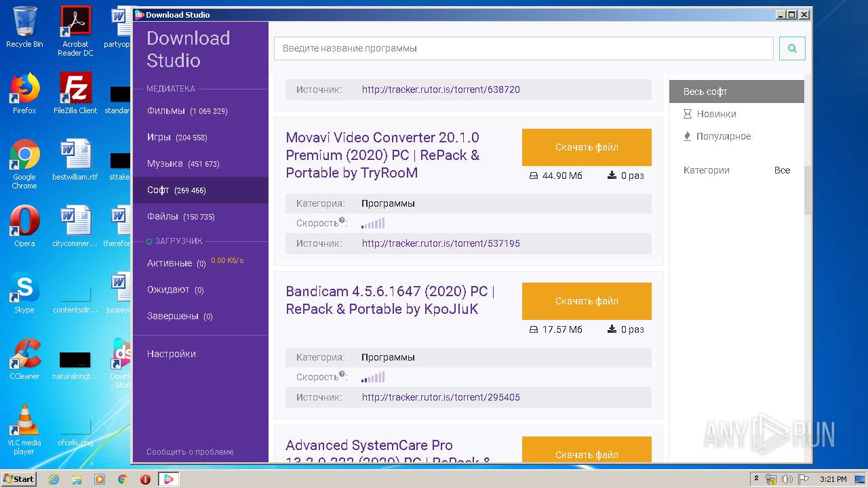Open Категории Все selector
Image resolution: width=868 pixels, height=488 pixels.
(782, 170)
